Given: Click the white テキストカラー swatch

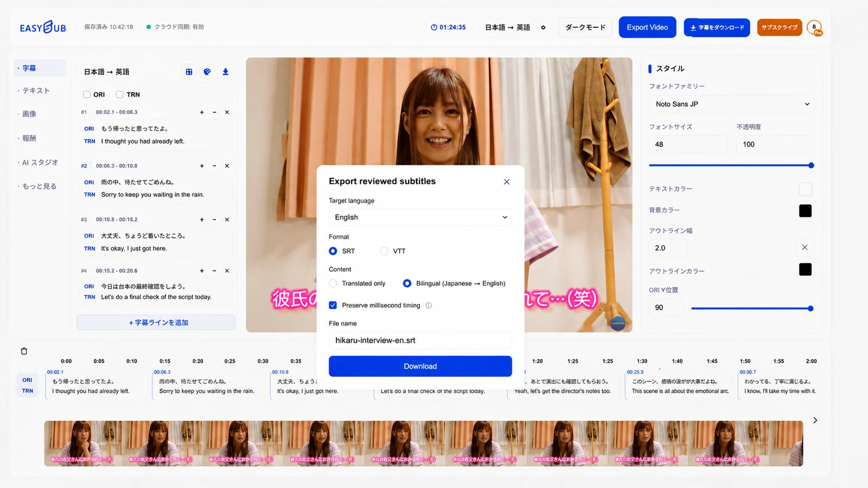Looking at the screenshot, I should [x=805, y=189].
